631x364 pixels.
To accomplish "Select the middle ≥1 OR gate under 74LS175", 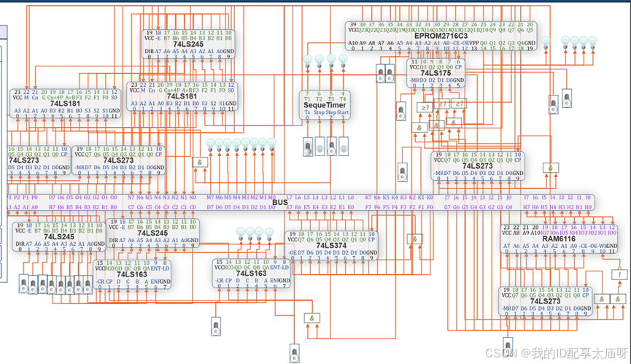I will 442,104.
